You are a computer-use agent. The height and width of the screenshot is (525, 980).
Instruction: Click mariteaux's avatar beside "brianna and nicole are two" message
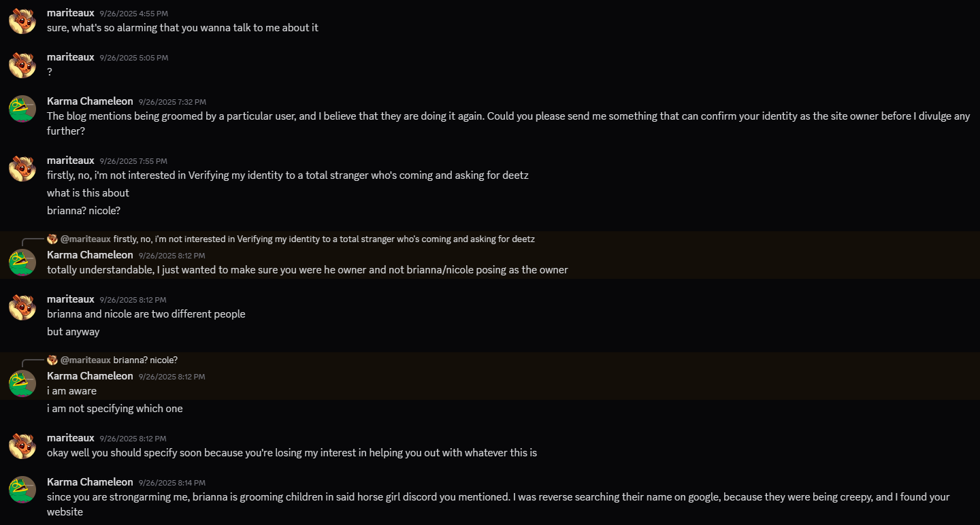pos(22,307)
